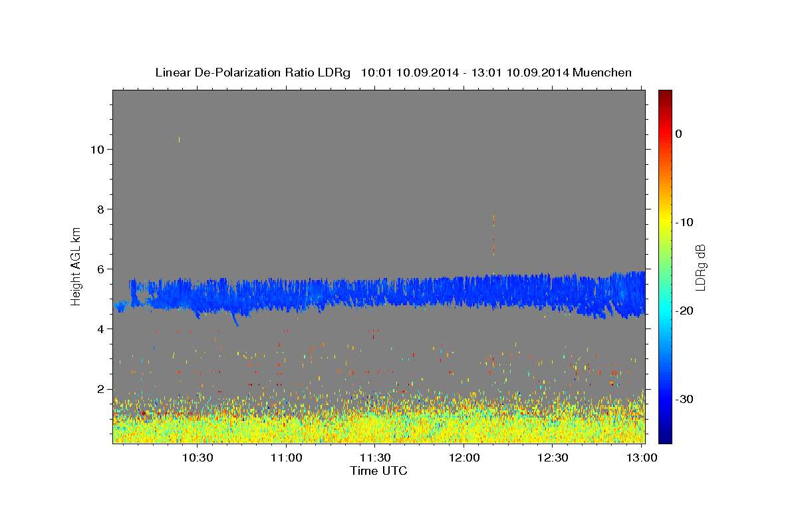798x532 pixels.
Task: Click the colorbar label '-30'
Action: pos(684,399)
